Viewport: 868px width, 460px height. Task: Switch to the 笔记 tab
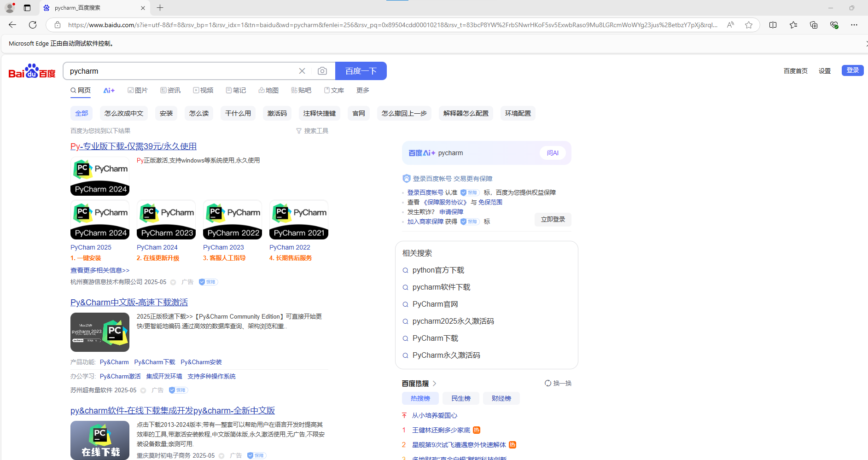[x=236, y=90]
